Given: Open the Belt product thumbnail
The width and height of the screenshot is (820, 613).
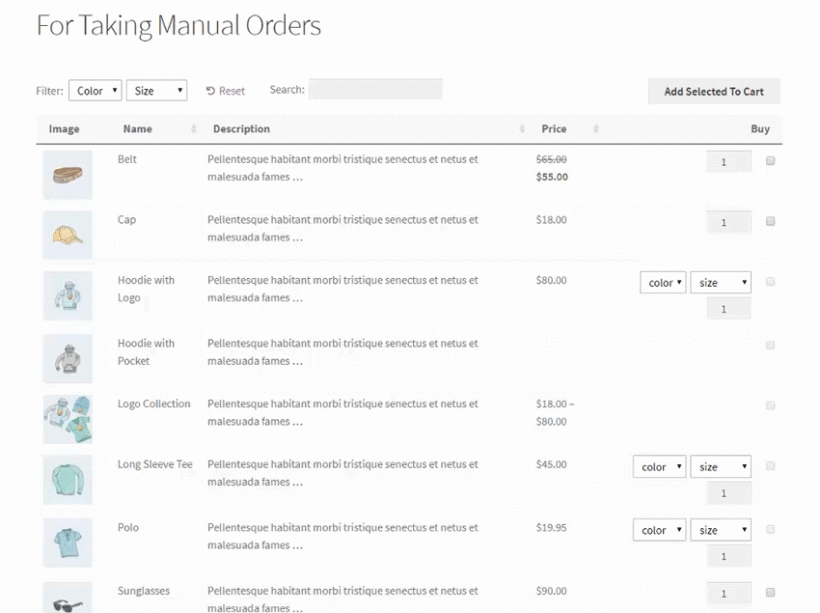Looking at the screenshot, I should point(67,172).
